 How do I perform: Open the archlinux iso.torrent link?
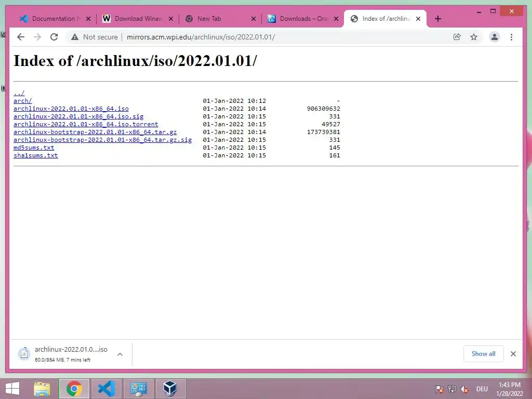click(86, 124)
